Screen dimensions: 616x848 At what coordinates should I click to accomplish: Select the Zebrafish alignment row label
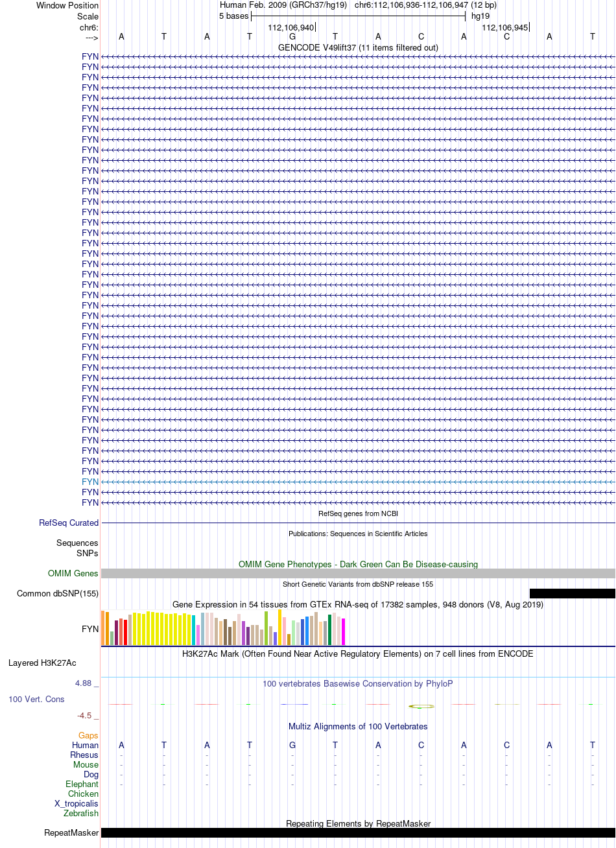point(81,813)
